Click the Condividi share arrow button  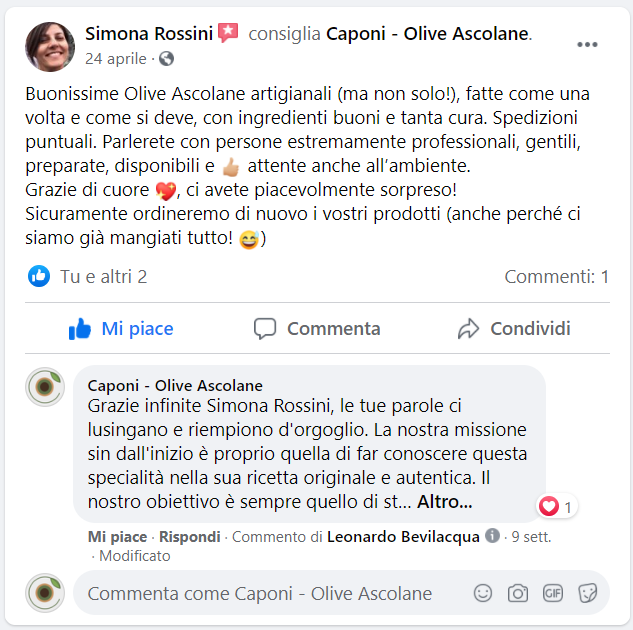click(514, 329)
